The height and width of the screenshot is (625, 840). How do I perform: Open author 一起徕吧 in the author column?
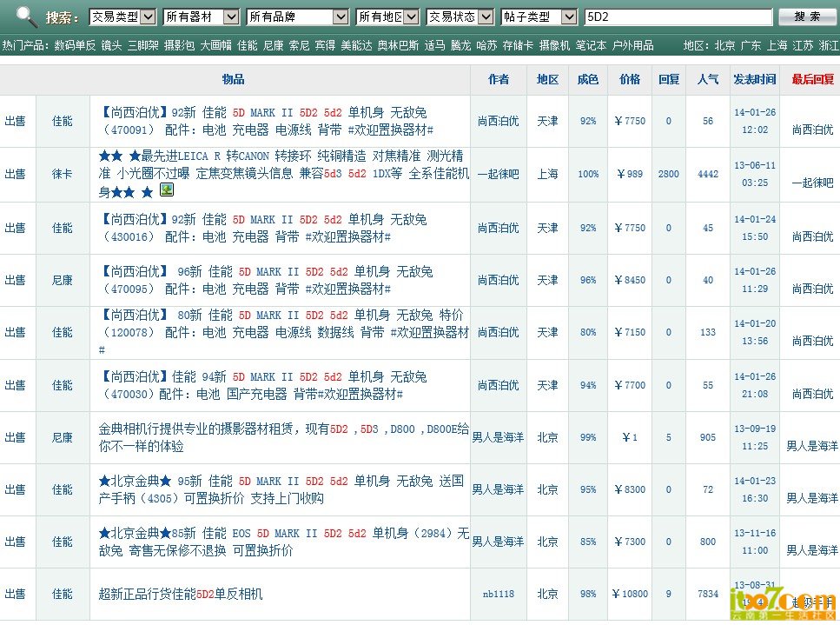tap(499, 174)
